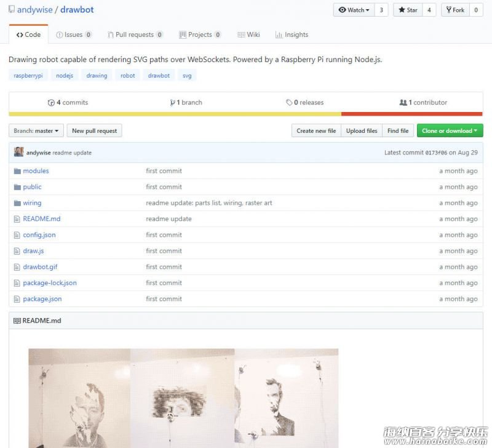Viewport: 492px width, 448px height.
Task: Click andywise avatar in latest commit bar
Action: click(x=19, y=152)
